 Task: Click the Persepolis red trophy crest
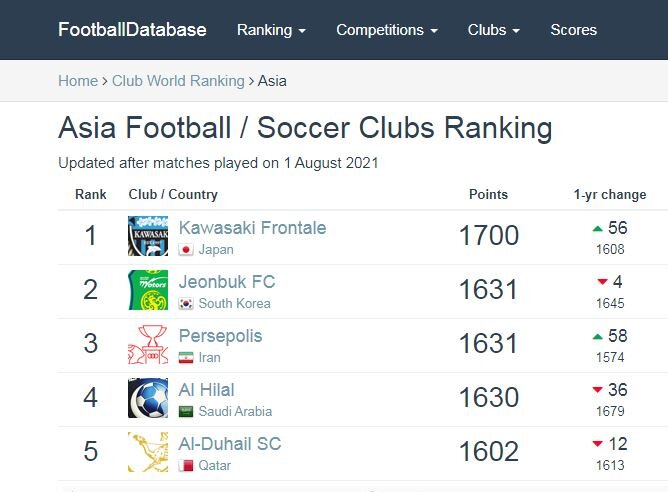coord(148,344)
